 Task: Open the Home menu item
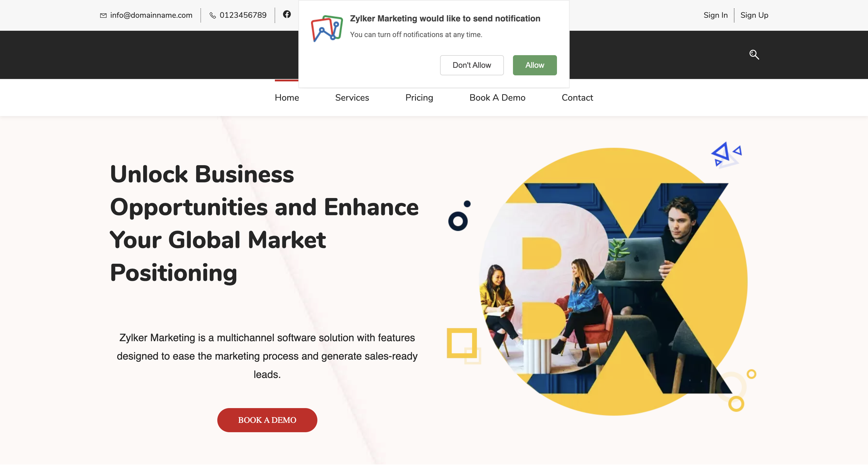tap(287, 98)
